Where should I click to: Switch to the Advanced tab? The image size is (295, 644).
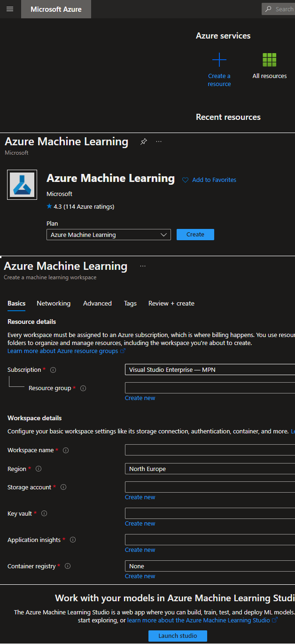[x=97, y=303]
